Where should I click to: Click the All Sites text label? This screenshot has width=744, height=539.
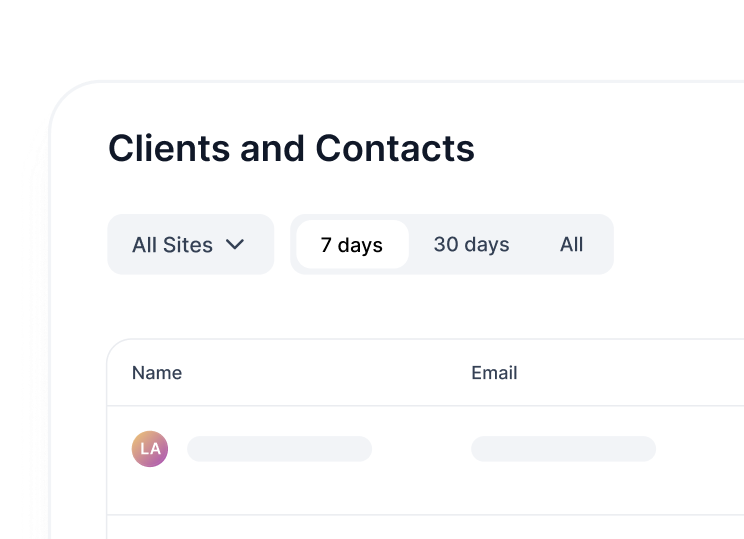[172, 245]
